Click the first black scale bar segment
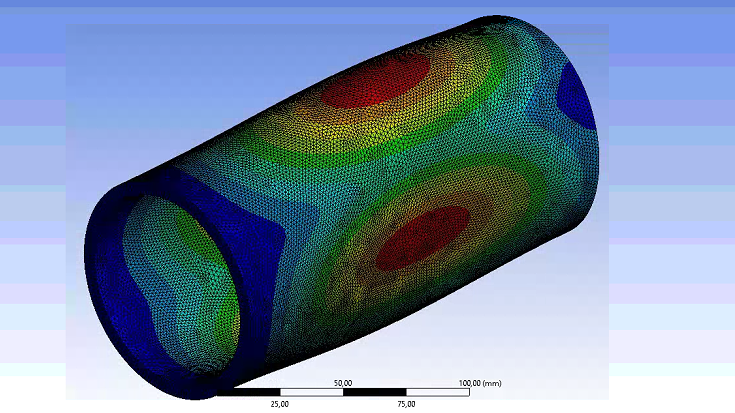The width and height of the screenshot is (735, 413). 247,393
